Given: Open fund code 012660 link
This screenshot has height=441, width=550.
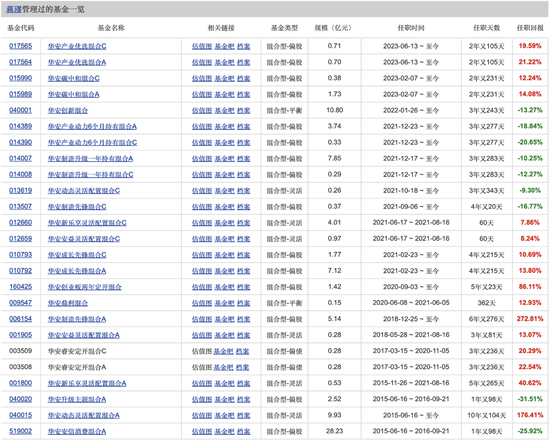Looking at the screenshot, I should point(20,222).
